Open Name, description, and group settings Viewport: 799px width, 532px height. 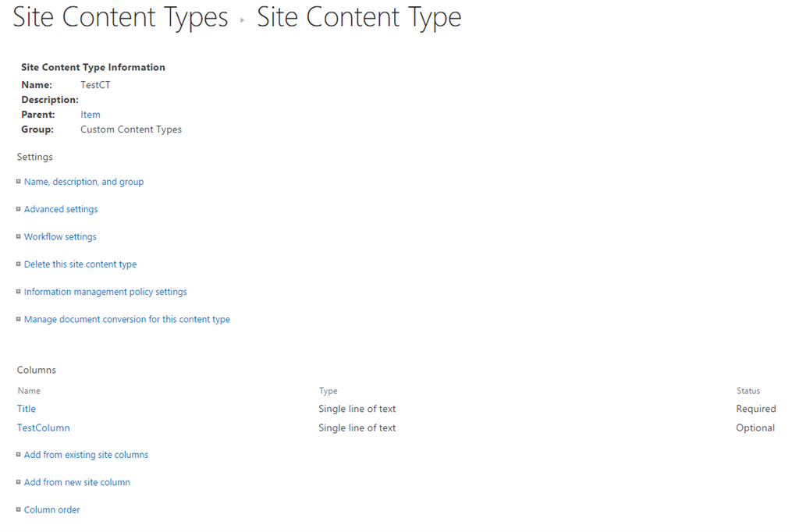point(83,182)
